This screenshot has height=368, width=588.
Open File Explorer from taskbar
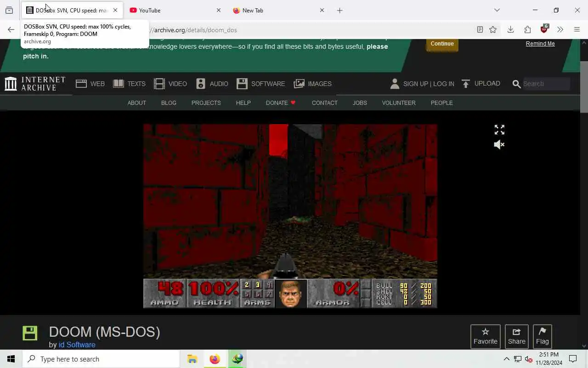[192, 359]
